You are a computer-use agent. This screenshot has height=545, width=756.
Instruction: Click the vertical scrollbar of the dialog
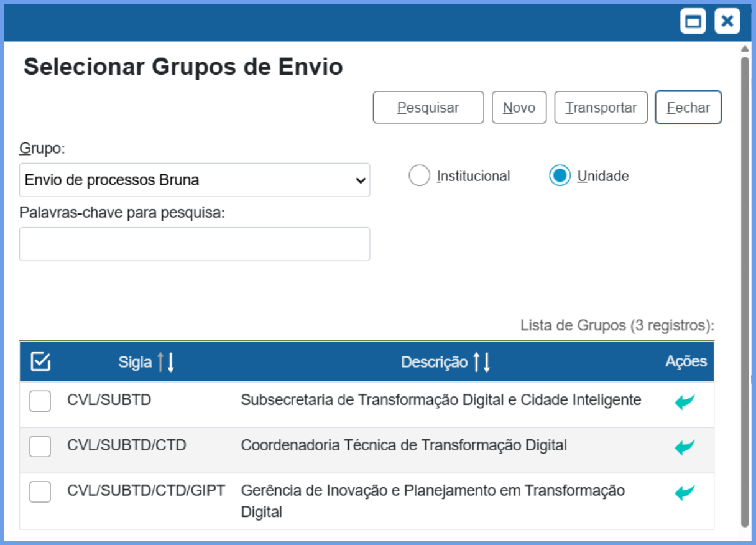(745, 292)
